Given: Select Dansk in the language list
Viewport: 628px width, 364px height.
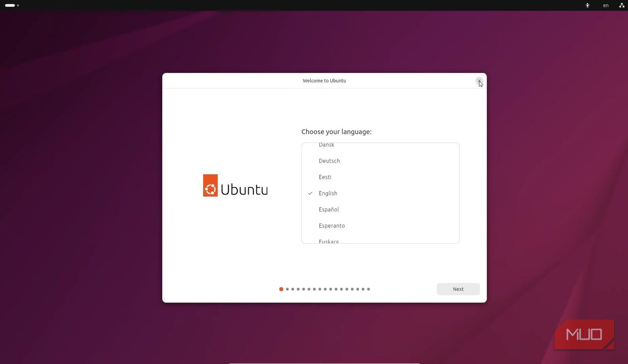Looking at the screenshot, I should pos(381,148).
